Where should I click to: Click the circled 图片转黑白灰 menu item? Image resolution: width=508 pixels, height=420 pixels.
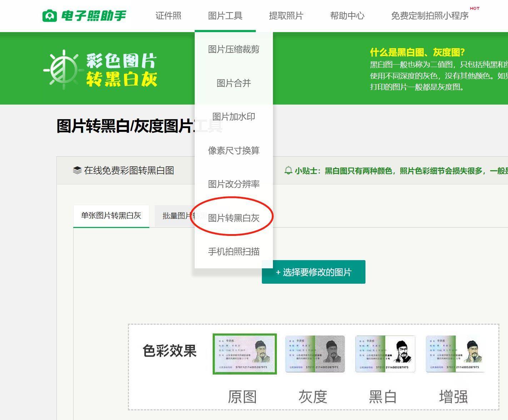click(x=234, y=218)
